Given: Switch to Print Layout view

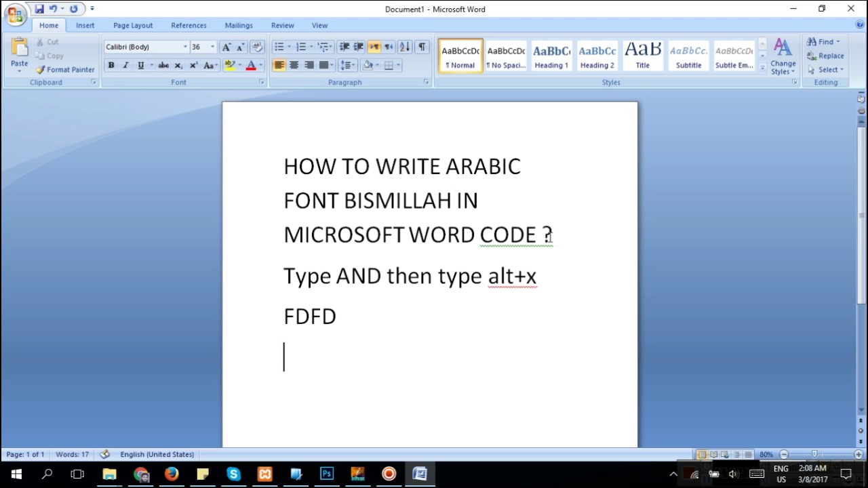Looking at the screenshot, I should pyautogui.click(x=702, y=454).
